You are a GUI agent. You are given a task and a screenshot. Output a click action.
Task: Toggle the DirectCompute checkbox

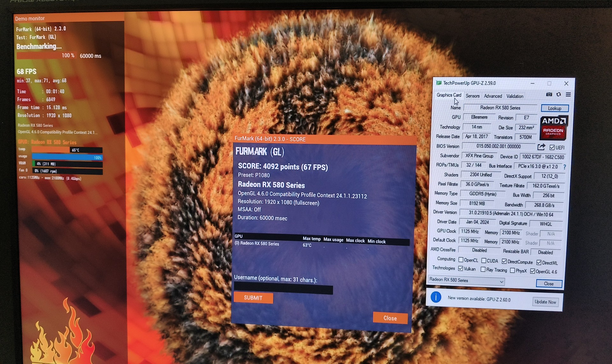504,261
